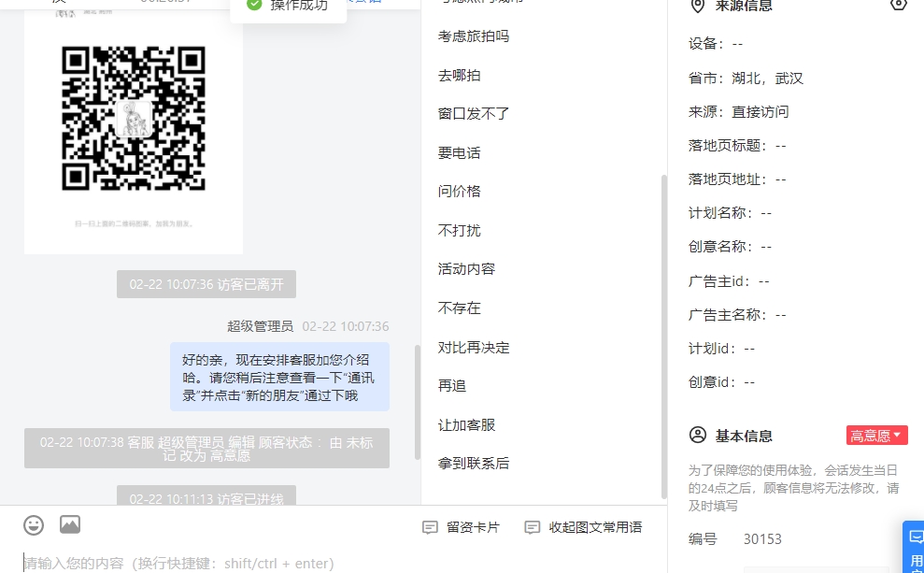Choose the 再追 phrase
This screenshot has height=573, width=924.
pyautogui.click(x=452, y=385)
